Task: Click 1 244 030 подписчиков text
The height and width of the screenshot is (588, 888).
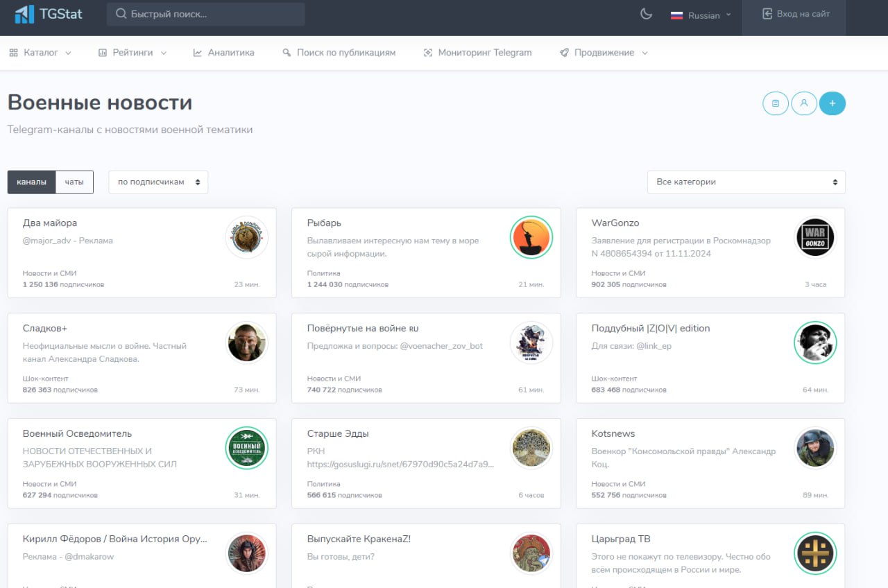Action: (x=348, y=285)
